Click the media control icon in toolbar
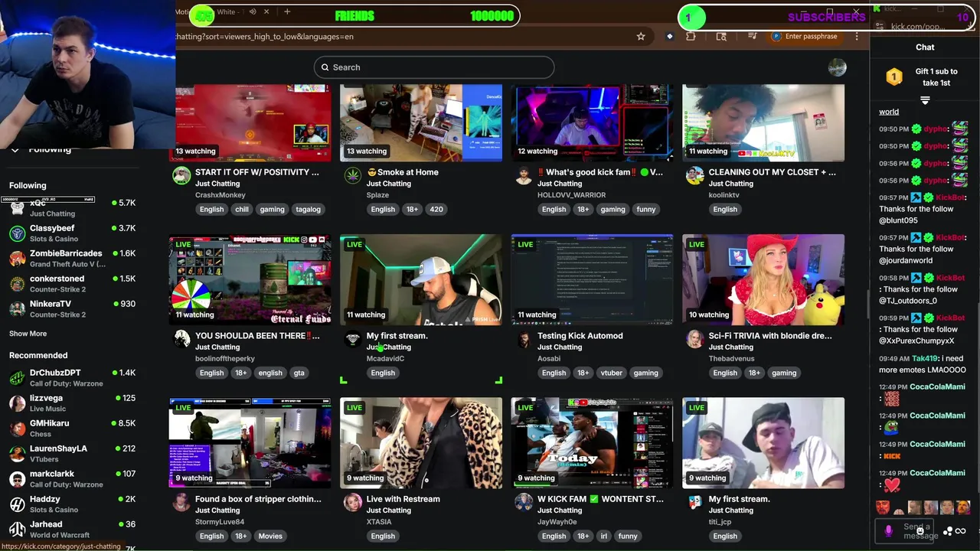The image size is (980, 551). (x=753, y=36)
